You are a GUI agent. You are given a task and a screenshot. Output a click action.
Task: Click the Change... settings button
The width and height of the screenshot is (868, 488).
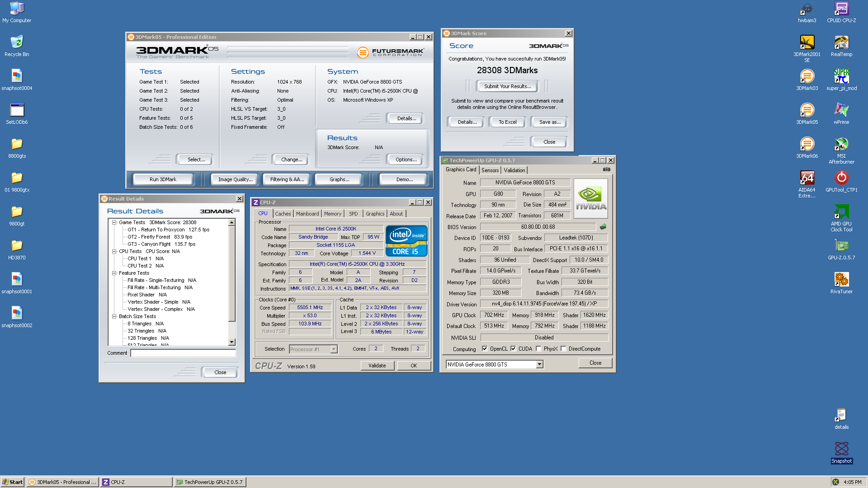pos(292,160)
